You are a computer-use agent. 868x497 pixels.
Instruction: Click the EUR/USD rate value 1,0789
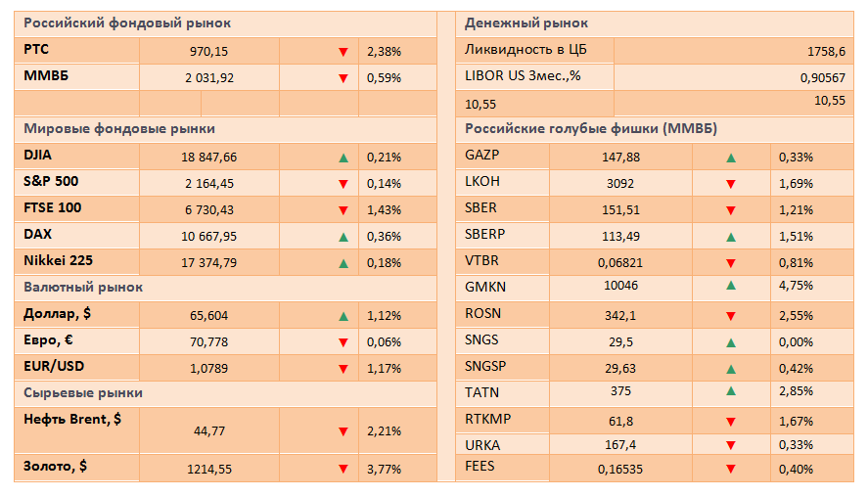pos(208,369)
